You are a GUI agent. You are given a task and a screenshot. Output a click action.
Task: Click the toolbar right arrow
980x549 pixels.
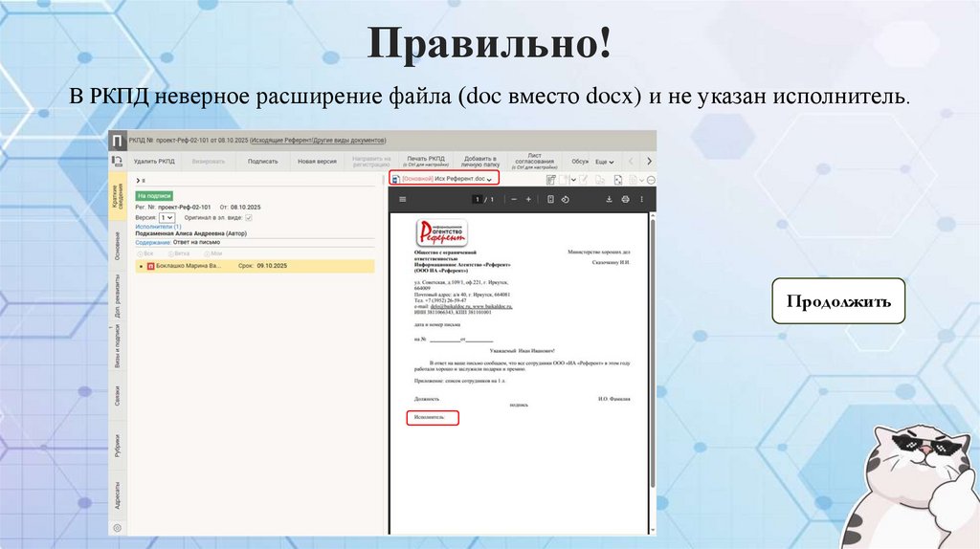[649, 161]
